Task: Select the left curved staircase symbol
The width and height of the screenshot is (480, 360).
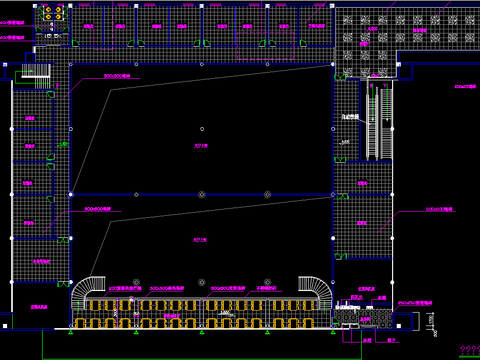Action: pos(87,291)
